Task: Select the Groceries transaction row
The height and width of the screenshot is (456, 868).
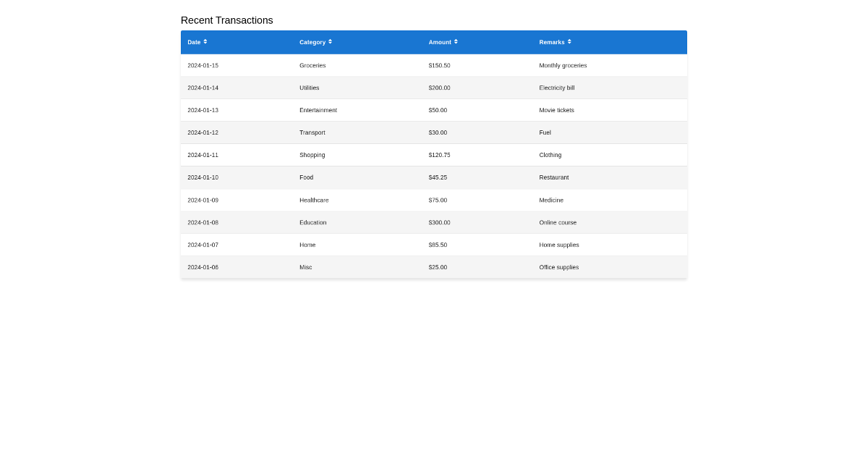Action: (x=434, y=65)
